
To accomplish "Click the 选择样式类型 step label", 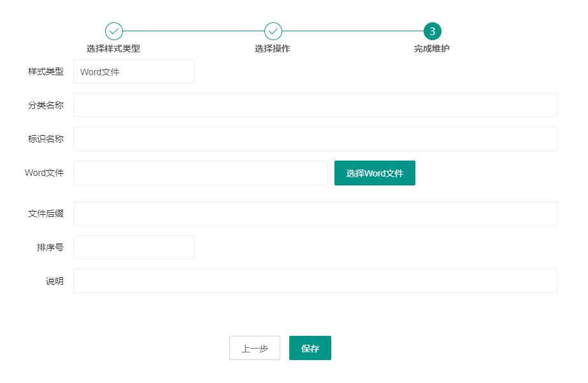I will (113, 49).
